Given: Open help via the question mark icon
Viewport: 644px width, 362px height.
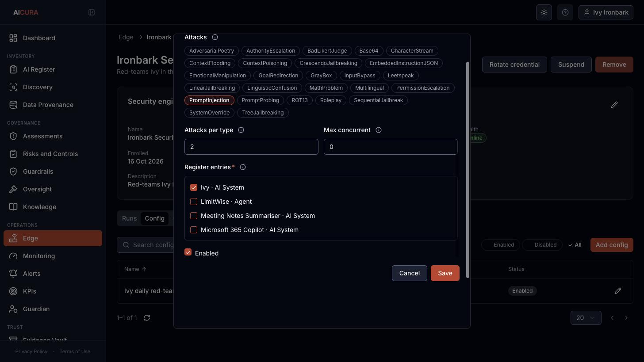Looking at the screenshot, I should pyautogui.click(x=565, y=12).
